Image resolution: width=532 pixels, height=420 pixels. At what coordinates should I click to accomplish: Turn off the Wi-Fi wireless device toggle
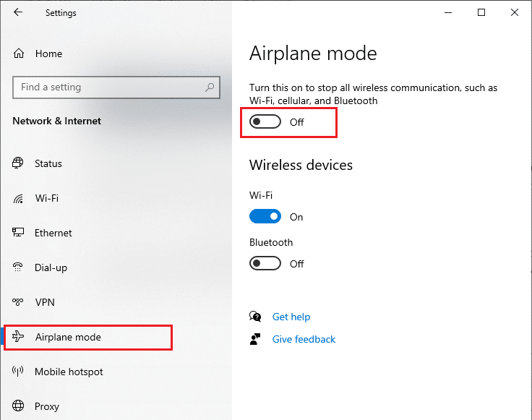[265, 216]
